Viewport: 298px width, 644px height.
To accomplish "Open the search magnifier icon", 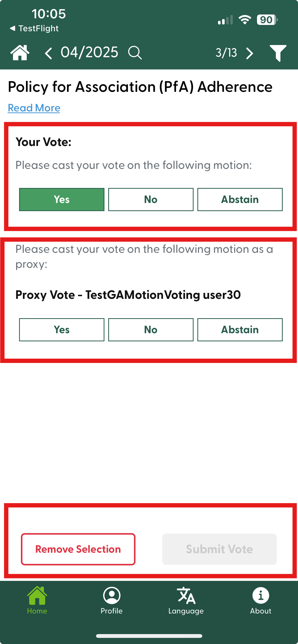I will [135, 53].
